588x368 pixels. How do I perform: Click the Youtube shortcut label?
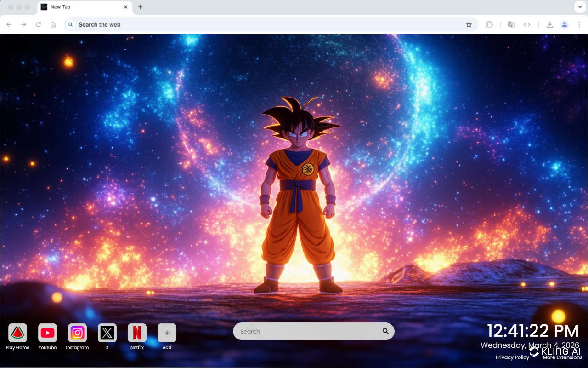[47, 348]
